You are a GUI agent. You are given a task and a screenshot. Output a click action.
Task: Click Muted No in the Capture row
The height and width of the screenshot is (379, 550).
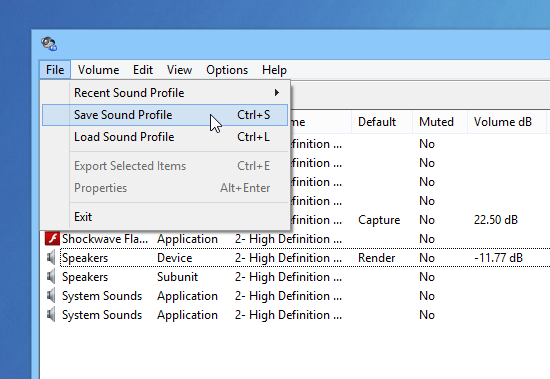(427, 220)
